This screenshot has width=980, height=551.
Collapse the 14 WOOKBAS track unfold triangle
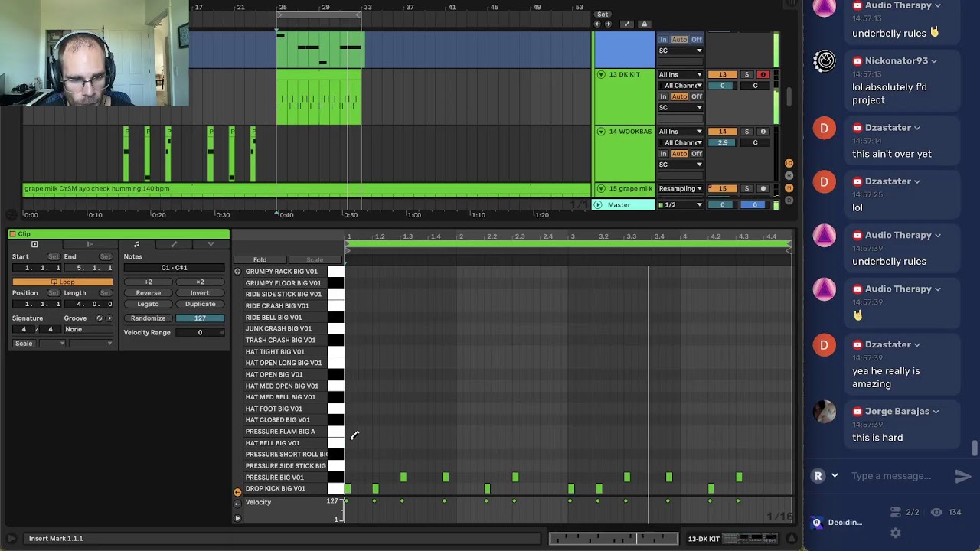point(601,132)
